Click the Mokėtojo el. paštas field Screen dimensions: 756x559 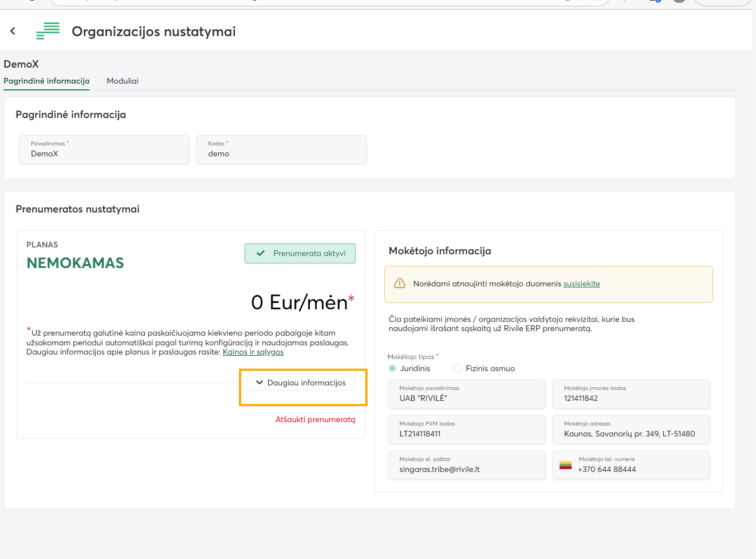tap(466, 465)
